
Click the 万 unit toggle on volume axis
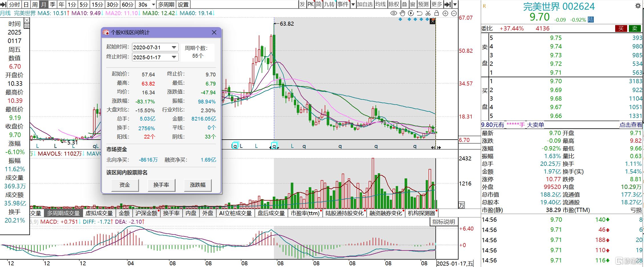tap(461, 205)
